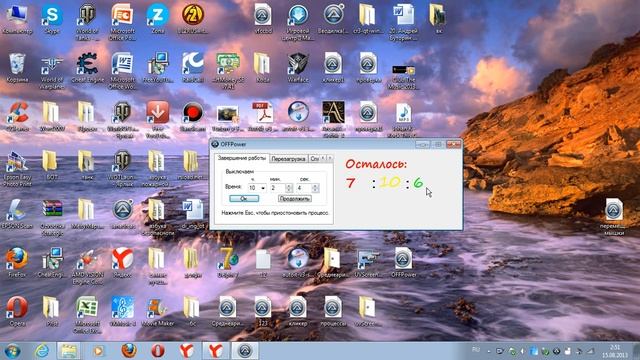Launch the Warface game shortcut
Screen dimensions: 640x360
298,67
